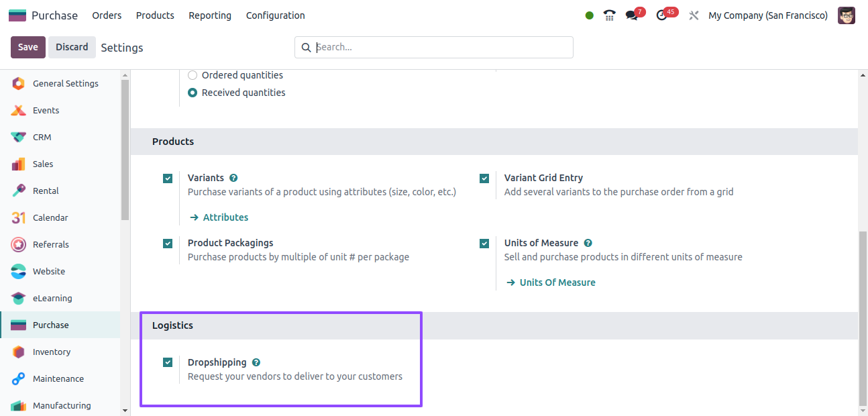Click the help icon beside Units of Measure

coord(588,243)
